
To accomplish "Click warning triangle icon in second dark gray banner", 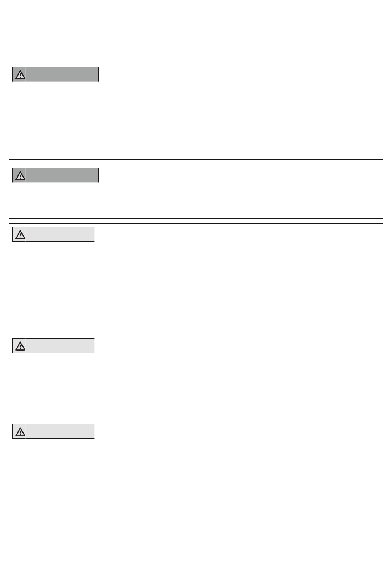I will [x=20, y=176].
